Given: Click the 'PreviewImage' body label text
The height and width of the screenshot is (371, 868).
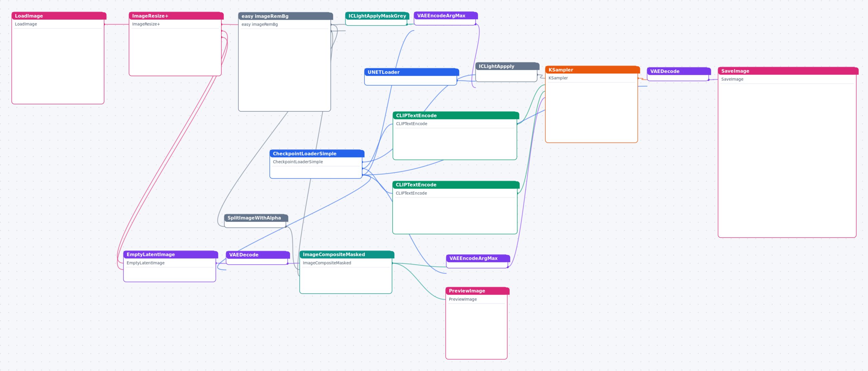Looking at the screenshot, I should (x=463, y=299).
